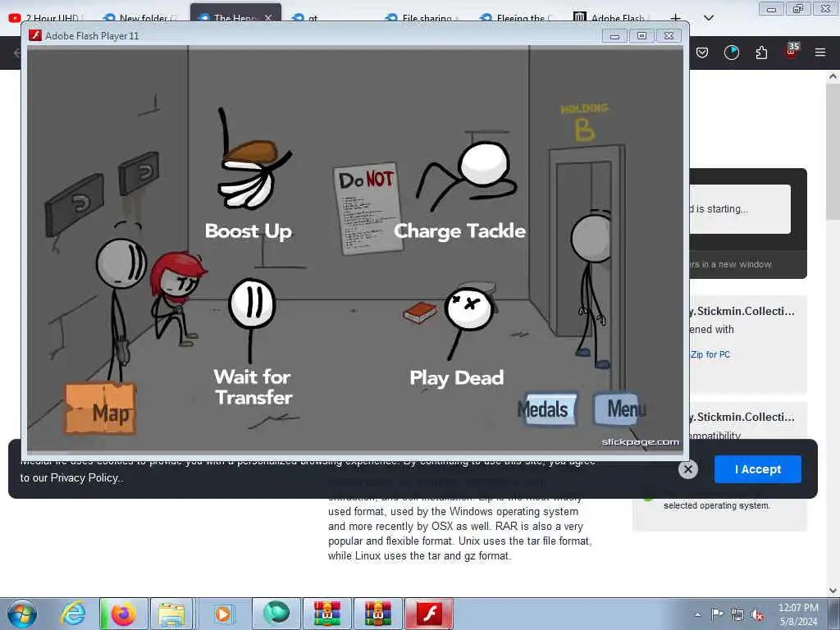The width and height of the screenshot is (840, 630).
Task: Click the stickpage.com link in the game
Action: (x=640, y=442)
